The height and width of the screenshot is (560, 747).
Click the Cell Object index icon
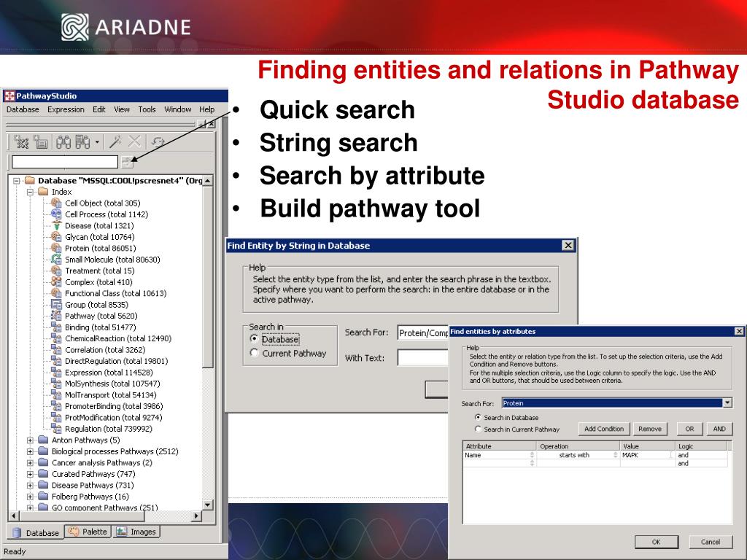[56, 203]
